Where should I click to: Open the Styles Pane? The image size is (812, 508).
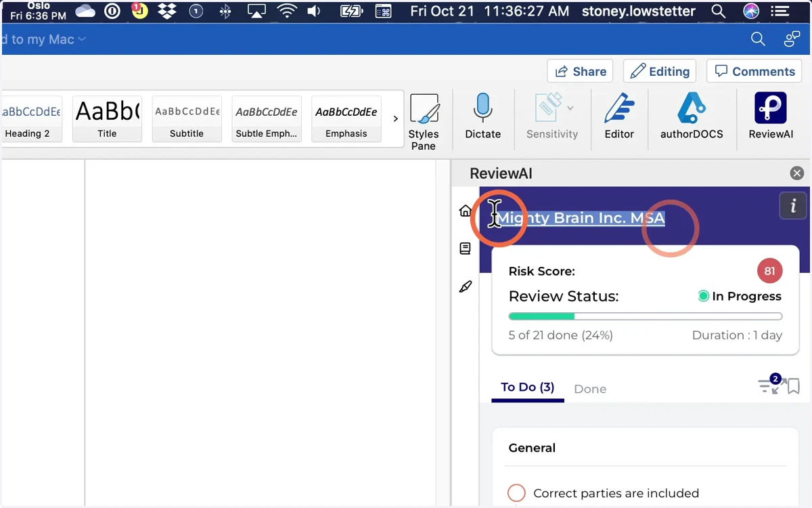click(x=424, y=122)
